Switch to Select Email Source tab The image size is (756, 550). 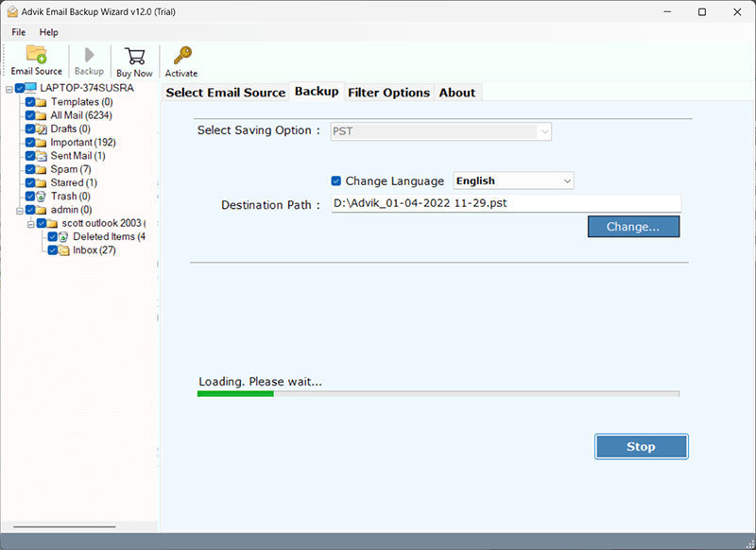tap(226, 93)
